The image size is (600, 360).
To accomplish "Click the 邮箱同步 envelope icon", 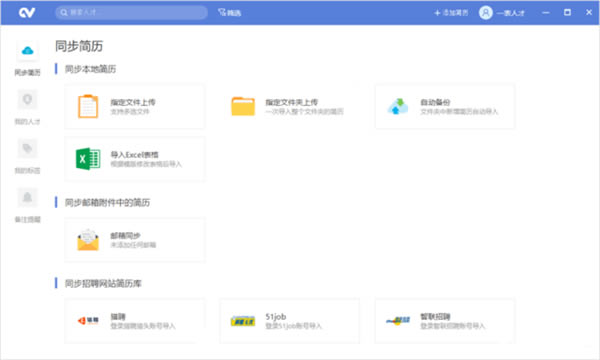I will pyautogui.click(x=88, y=240).
